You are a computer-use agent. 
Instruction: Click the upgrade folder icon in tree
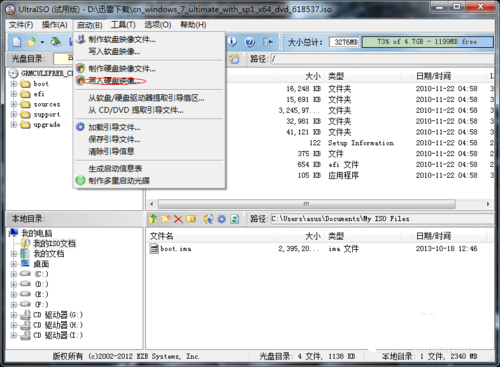(25, 125)
